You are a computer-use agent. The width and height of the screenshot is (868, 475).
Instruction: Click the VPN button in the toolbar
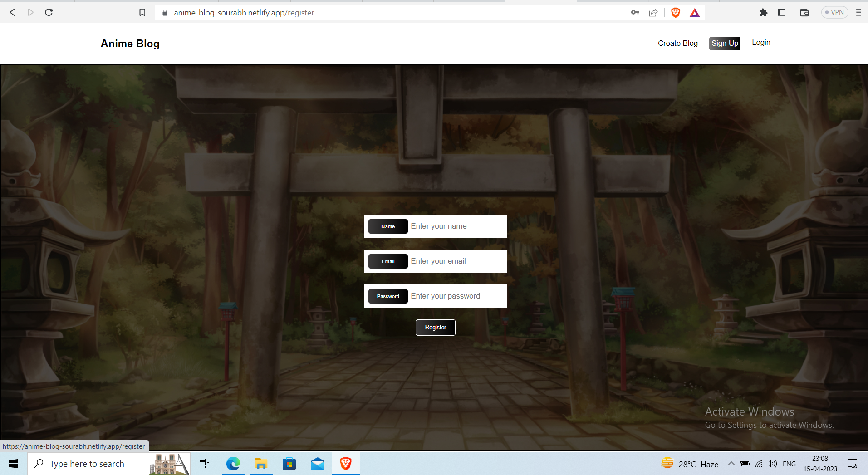pos(835,12)
